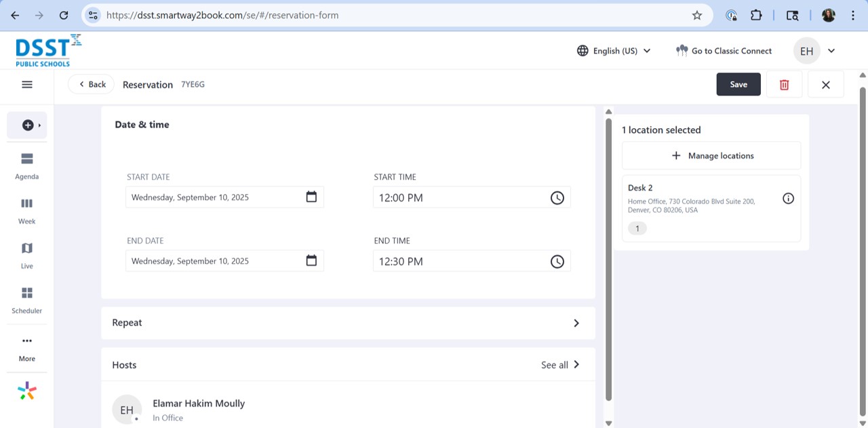Screen dimensions: 868x428
Task: Delete reservation with red trash icon
Action: pos(785,85)
